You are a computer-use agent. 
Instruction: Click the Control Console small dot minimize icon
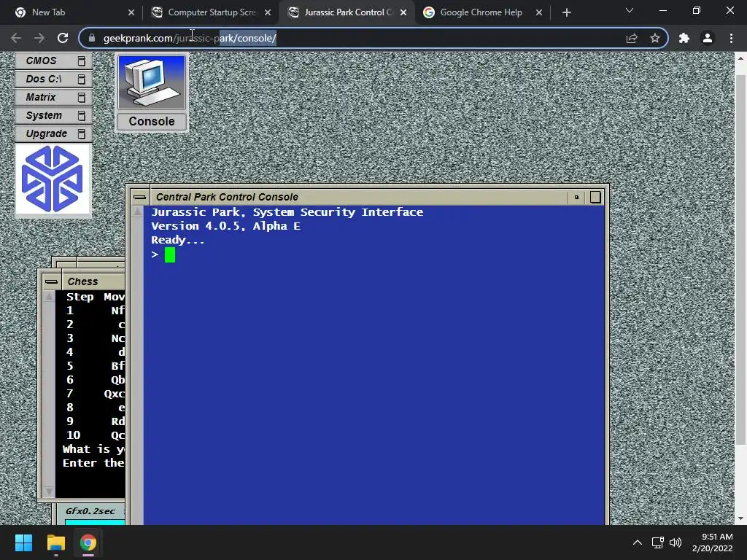point(576,197)
